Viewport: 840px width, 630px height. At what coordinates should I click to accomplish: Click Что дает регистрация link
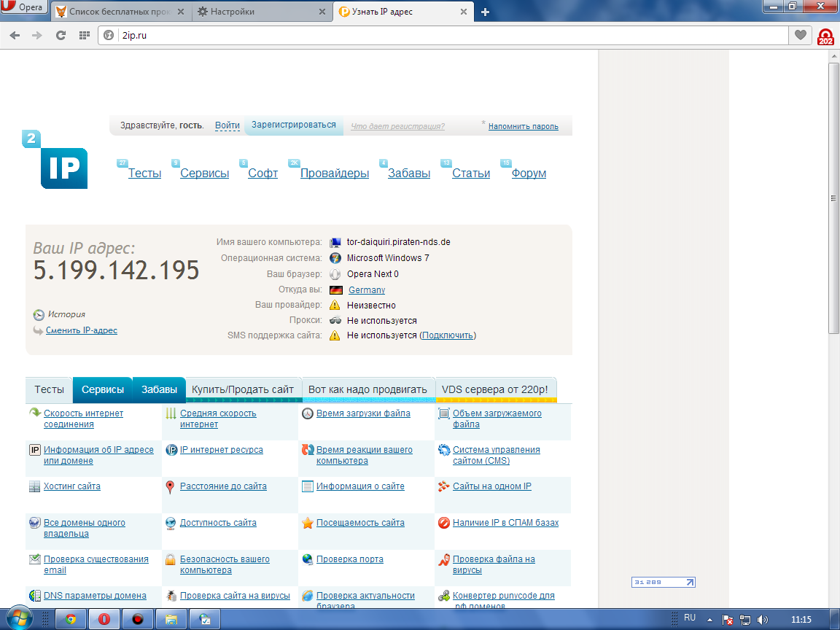(397, 126)
